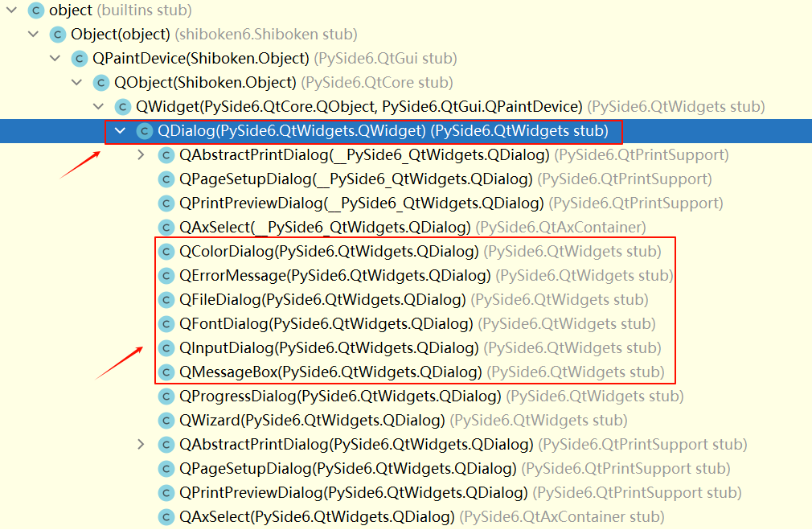Click the class icon of QObject(Shiboken.Object)
The image size is (812, 530).
pyautogui.click(x=101, y=83)
